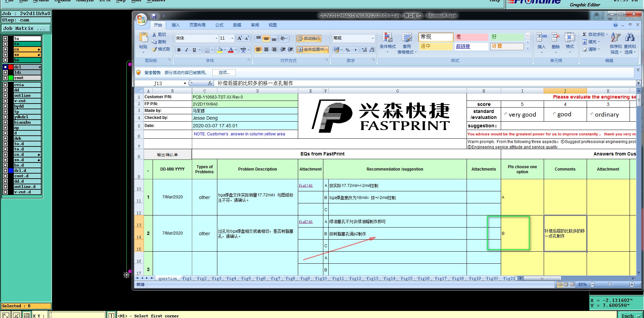Select the 'ordinary' radio button

[592, 114]
